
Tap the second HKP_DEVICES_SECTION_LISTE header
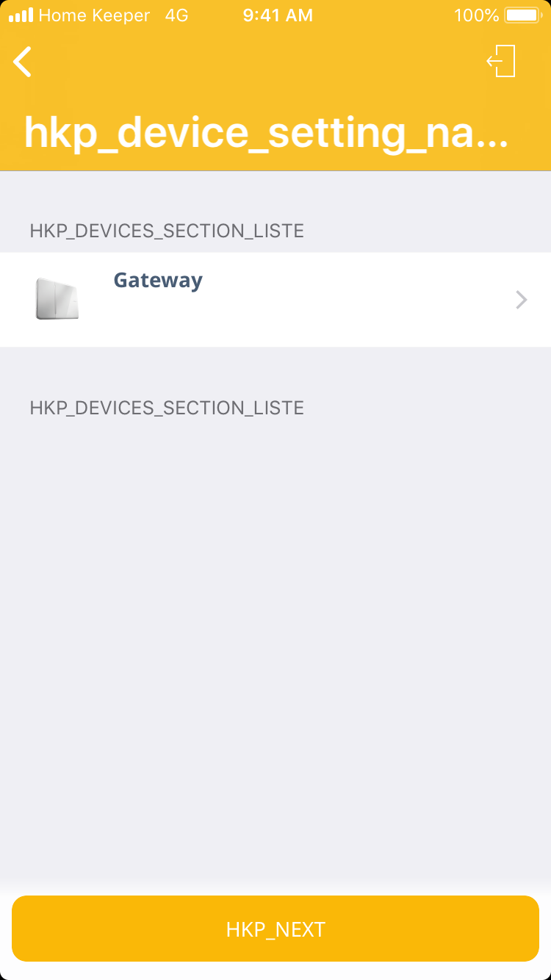point(167,408)
